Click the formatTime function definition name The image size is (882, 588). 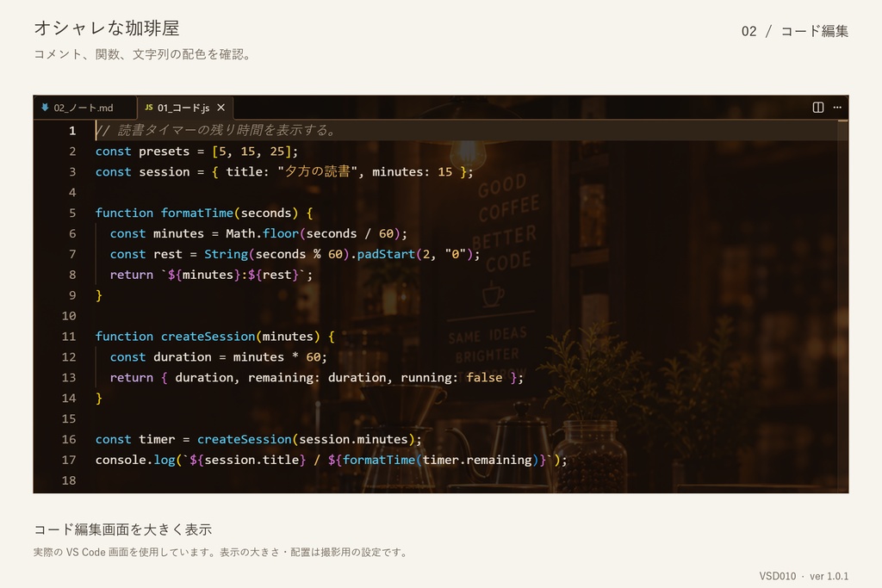[x=197, y=213]
